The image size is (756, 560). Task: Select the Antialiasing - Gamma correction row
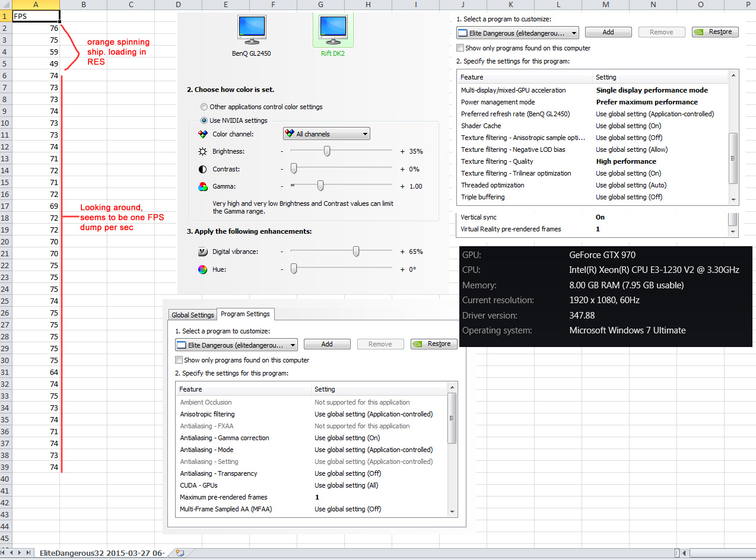[x=312, y=438]
